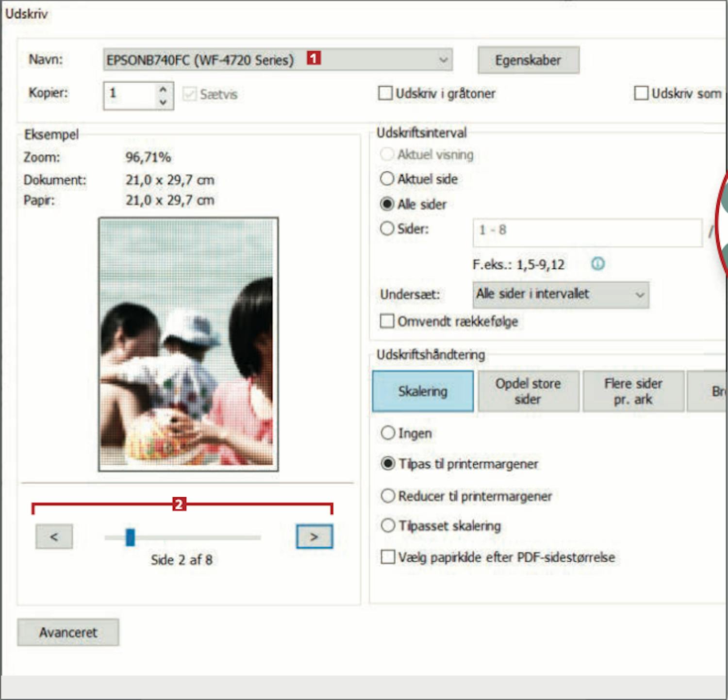728x700 pixels.
Task: Open the Flere sider pr. ark tab
Action: pyautogui.click(x=633, y=391)
